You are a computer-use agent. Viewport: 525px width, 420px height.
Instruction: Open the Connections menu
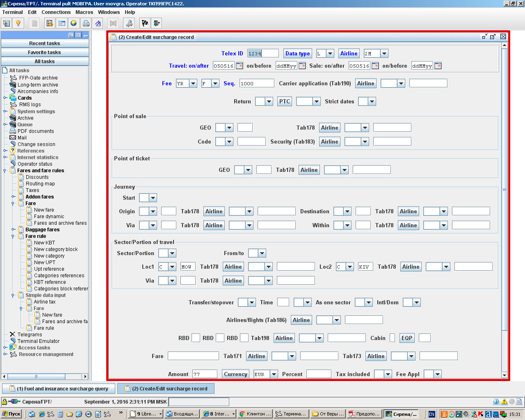(x=56, y=12)
